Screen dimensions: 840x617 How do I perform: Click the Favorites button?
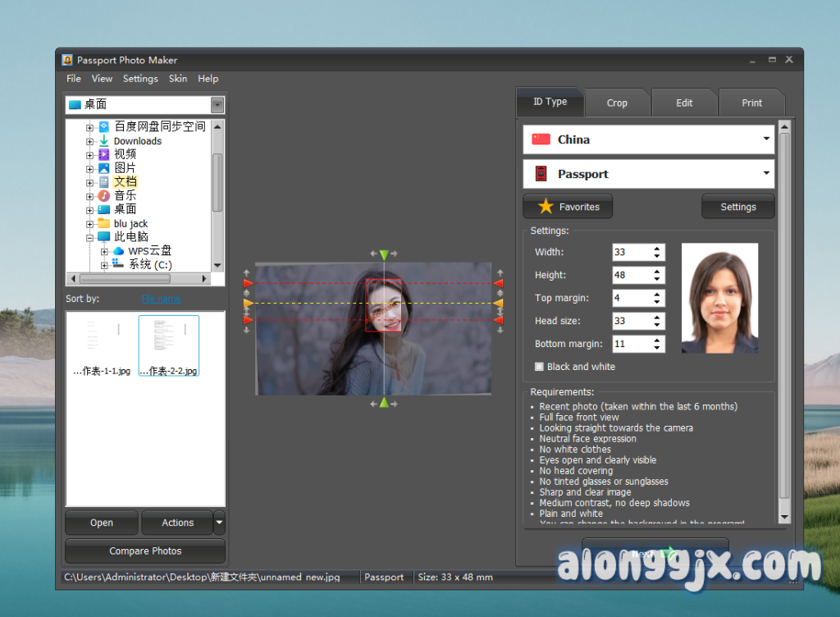pos(568,207)
